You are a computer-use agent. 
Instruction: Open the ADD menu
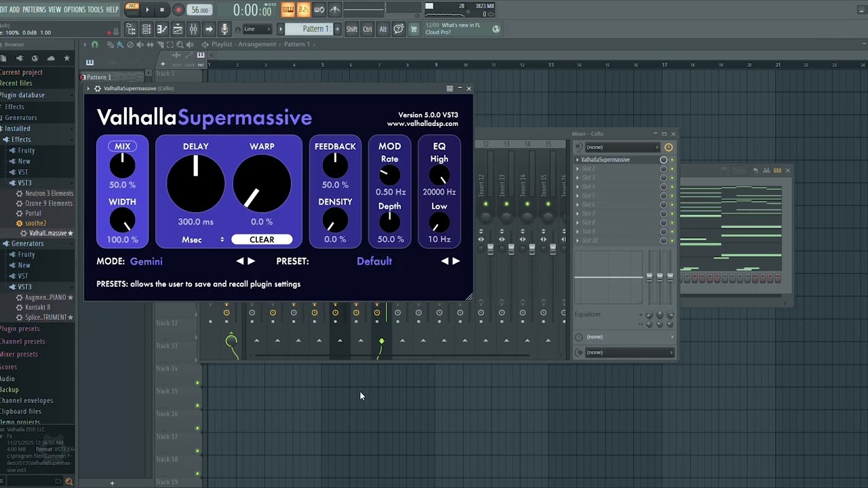[14, 9]
